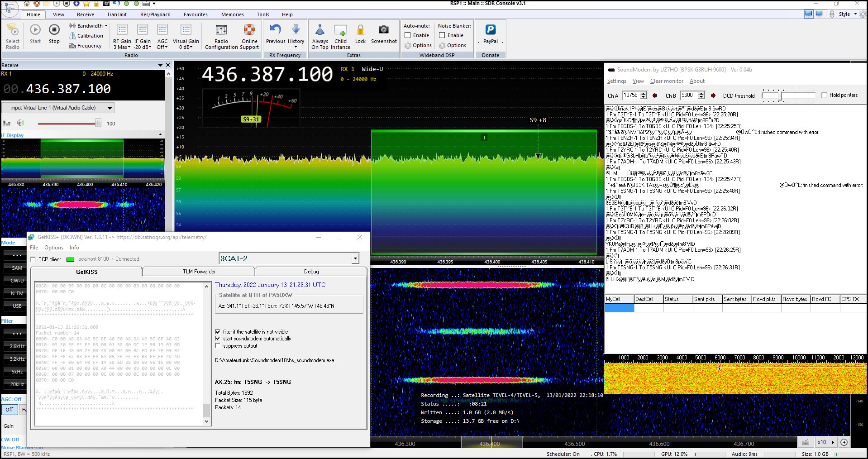The width and height of the screenshot is (868, 459).
Task: Uncheck start soundmodem automatically
Action: [218, 339]
